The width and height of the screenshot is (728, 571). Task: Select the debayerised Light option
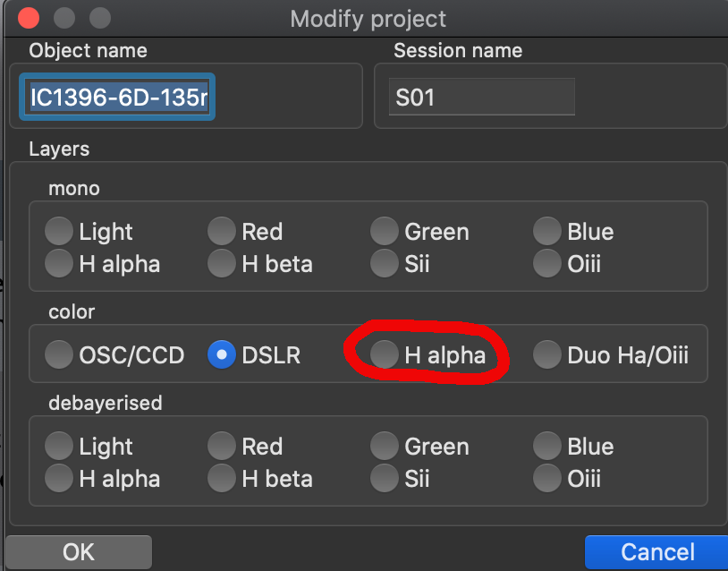point(59,447)
